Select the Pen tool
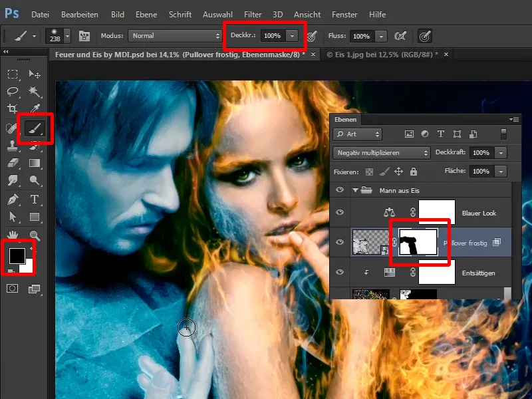The height and width of the screenshot is (399, 532). tap(13, 199)
